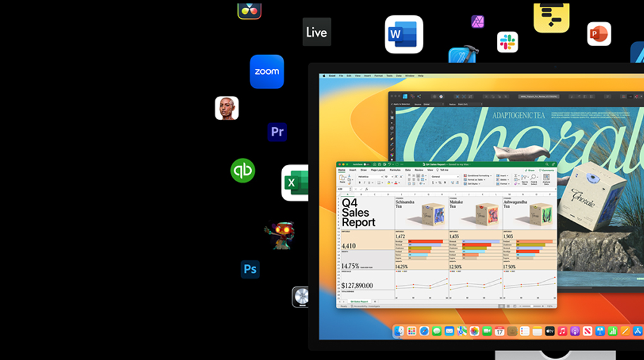
Task: Click the font color red swatch
Action: click(x=396, y=183)
